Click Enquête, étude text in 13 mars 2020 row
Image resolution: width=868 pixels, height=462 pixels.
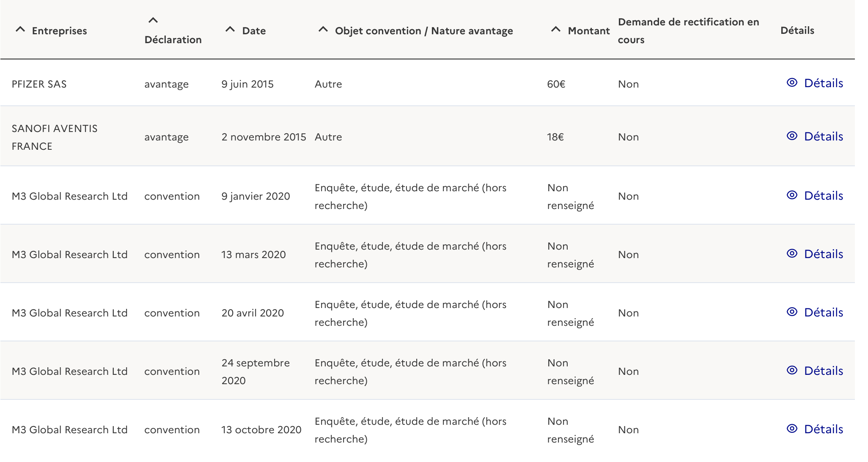[x=410, y=255]
